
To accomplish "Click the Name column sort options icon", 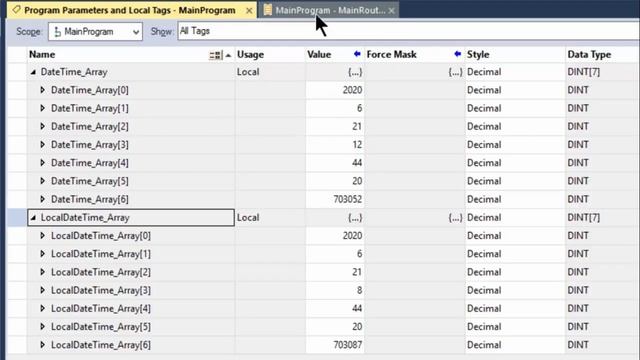I will click(216, 55).
